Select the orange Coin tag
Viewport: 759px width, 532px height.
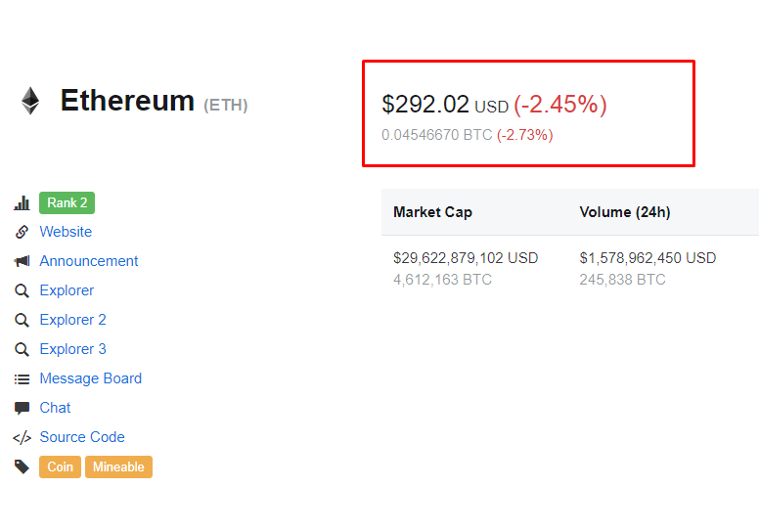point(61,466)
